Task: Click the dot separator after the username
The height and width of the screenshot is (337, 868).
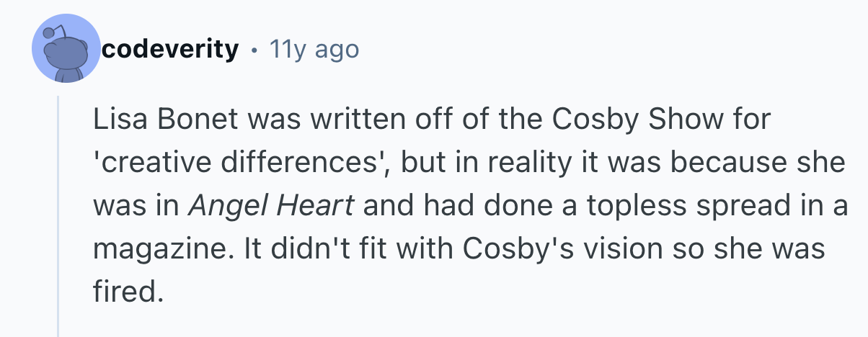Action: (254, 50)
